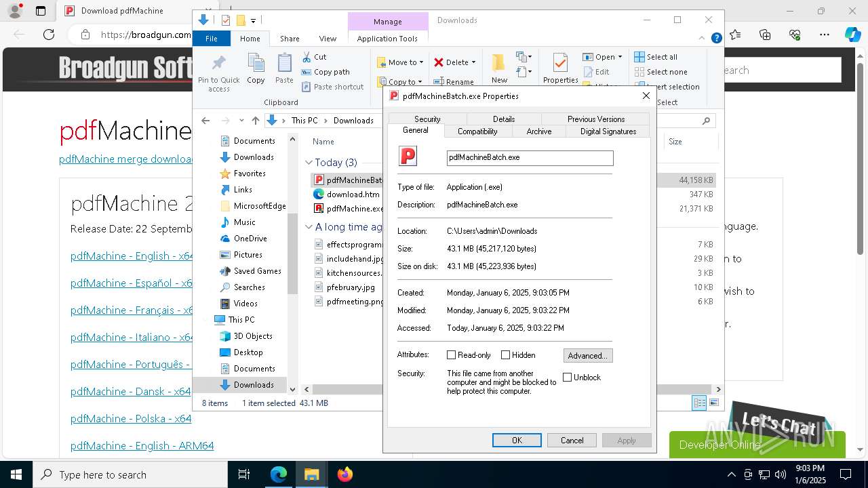
Task: Collapse A long time ago group
Action: [x=309, y=227]
